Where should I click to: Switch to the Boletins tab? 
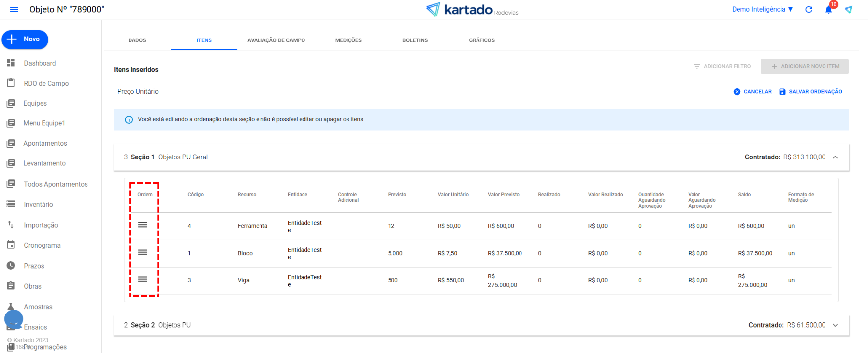point(415,40)
